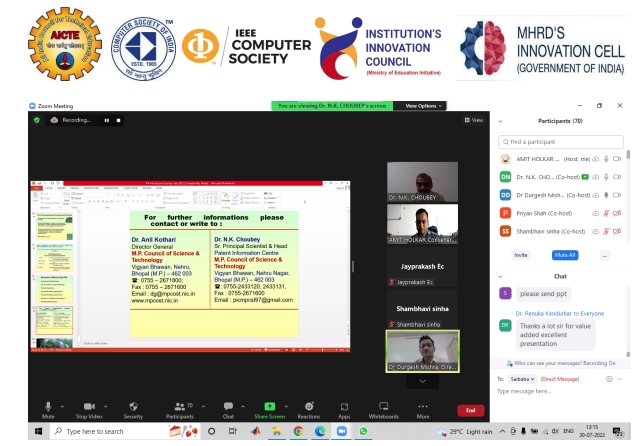Open the audio options arrow beside Mute

[62, 407]
